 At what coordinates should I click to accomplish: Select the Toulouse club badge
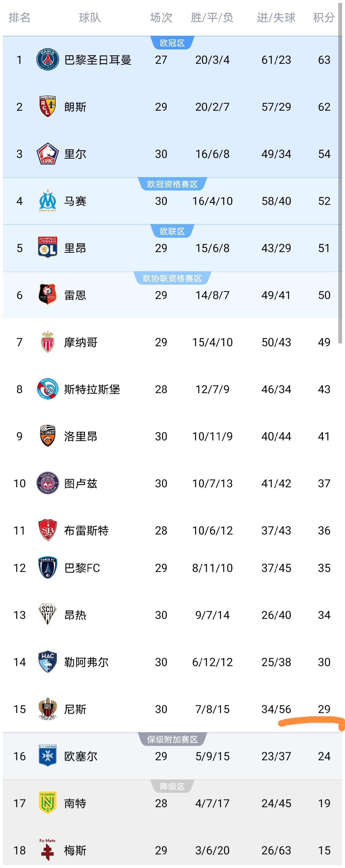[x=48, y=483]
